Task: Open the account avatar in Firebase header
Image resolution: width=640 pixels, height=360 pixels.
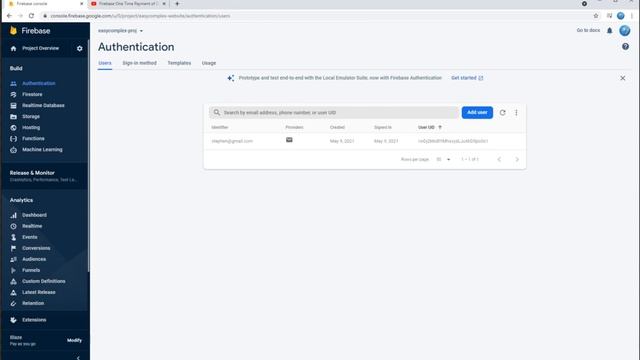Action: point(624,31)
